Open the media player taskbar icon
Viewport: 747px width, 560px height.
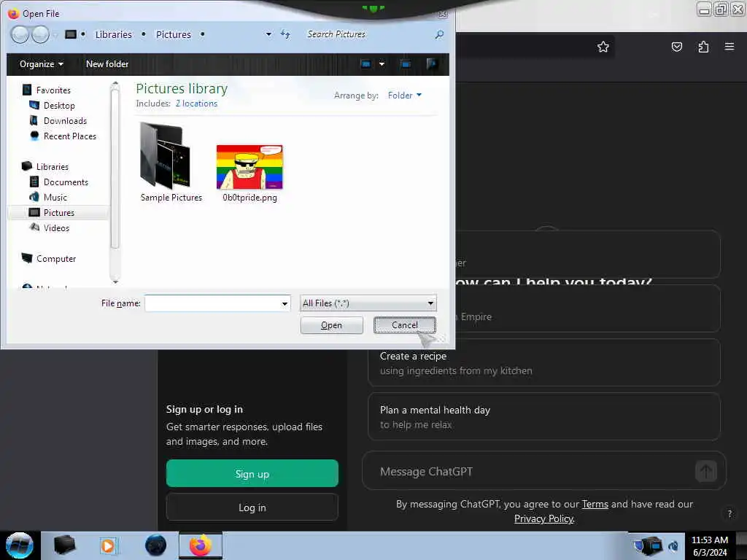pos(108,545)
